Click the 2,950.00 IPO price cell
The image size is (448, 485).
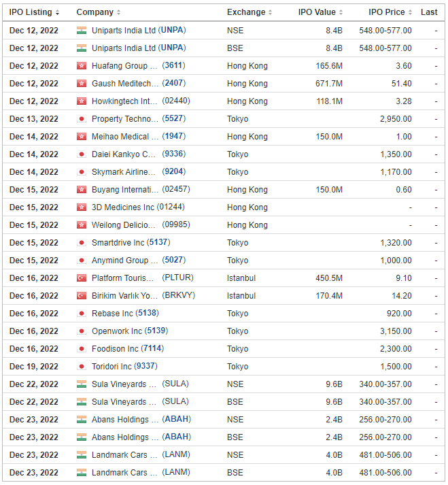[396, 119]
